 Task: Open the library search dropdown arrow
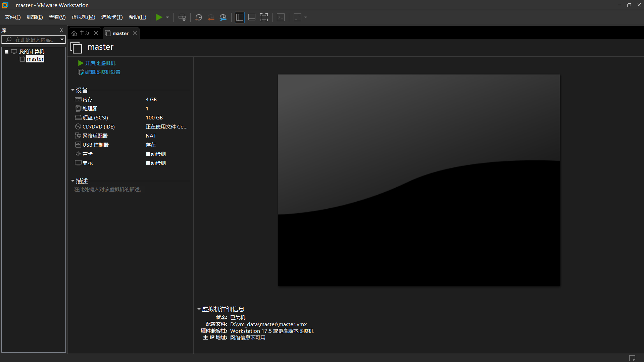tap(62, 40)
